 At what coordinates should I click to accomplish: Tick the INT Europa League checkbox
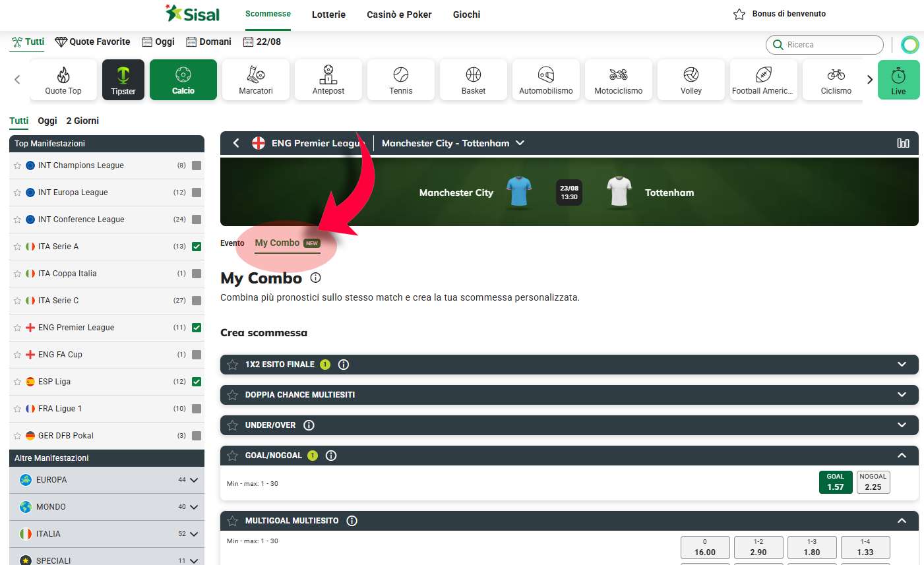197,193
